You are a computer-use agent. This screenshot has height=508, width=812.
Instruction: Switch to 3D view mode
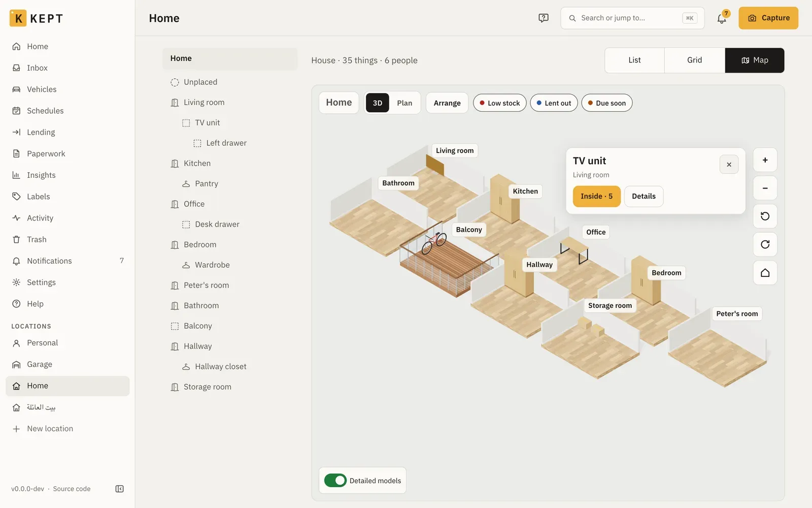(x=377, y=103)
